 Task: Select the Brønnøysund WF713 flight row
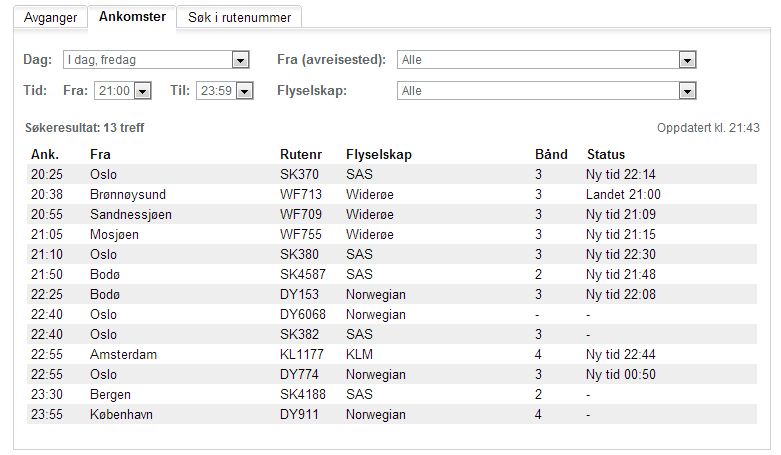tap(395, 194)
